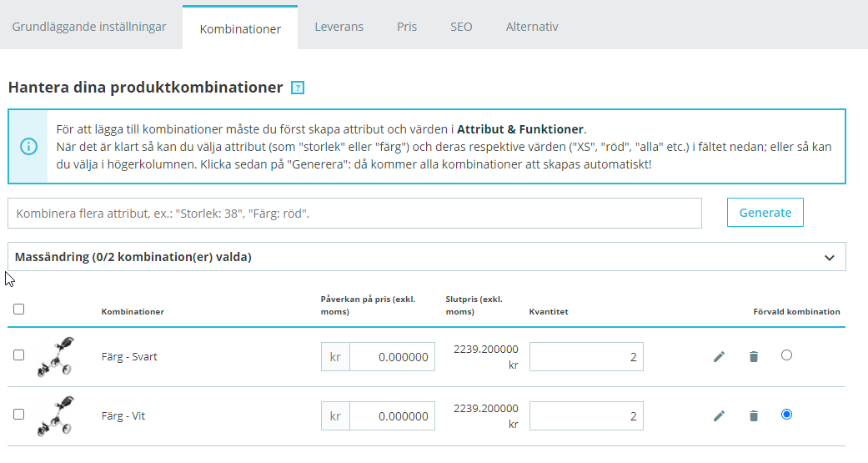Click the trash delete icon for Färg - Svart

754,357
